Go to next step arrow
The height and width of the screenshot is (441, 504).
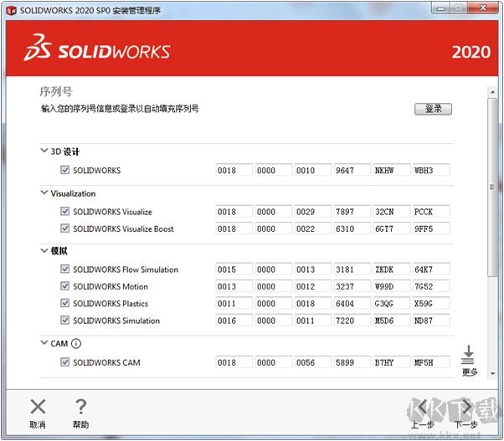(x=466, y=408)
